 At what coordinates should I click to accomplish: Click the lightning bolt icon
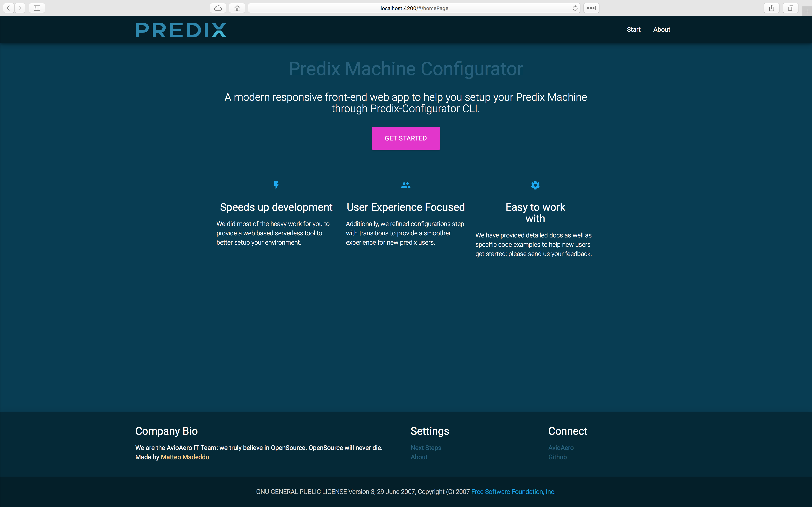click(x=276, y=185)
